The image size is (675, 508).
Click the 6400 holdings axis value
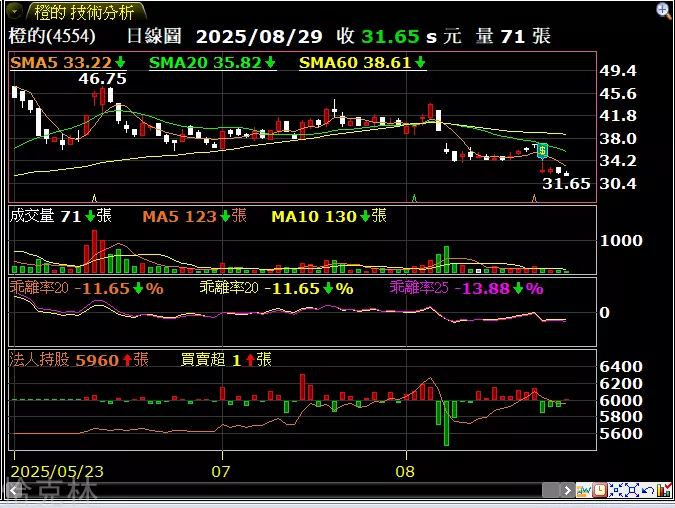click(x=621, y=366)
